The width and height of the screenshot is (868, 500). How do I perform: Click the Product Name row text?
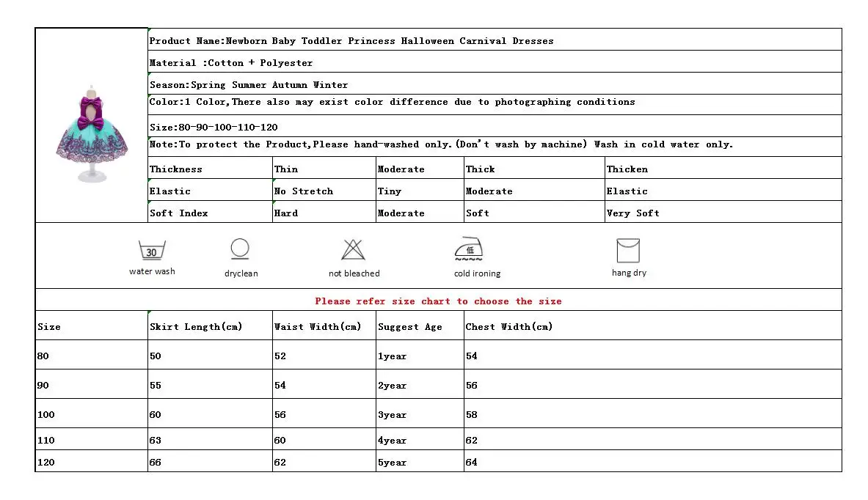point(351,41)
